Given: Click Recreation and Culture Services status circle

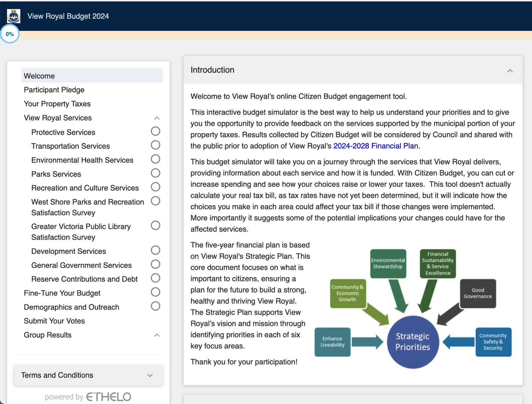Looking at the screenshot, I should coord(155,187).
